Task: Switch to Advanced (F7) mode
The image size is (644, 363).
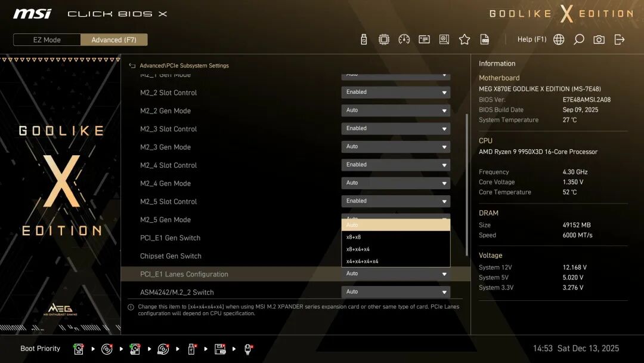Action: [114, 40]
